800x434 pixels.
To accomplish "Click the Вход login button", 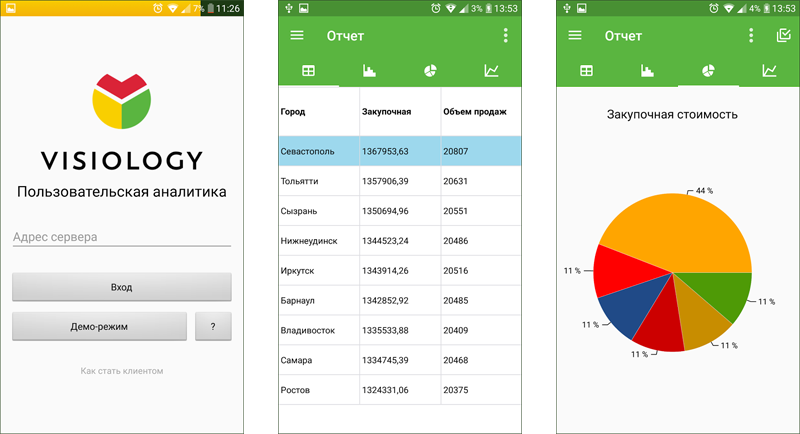I will tap(122, 287).
